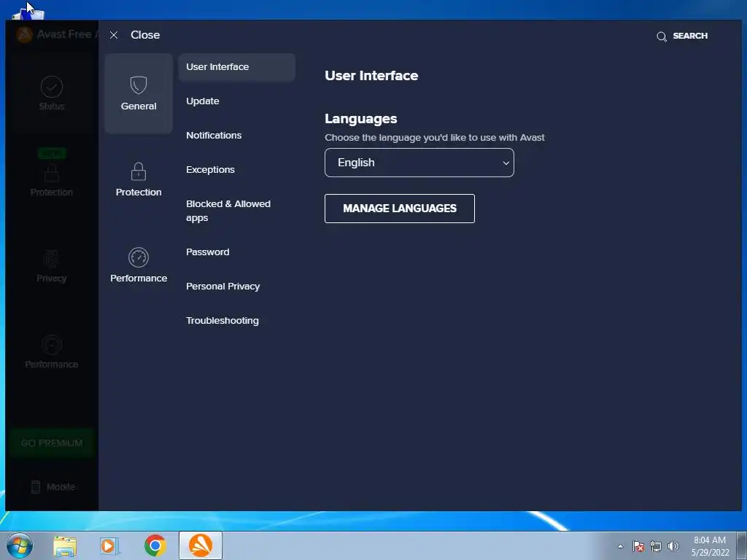Launch Windows Media Player from taskbar
The image size is (747, 560).
pos(109,546)
